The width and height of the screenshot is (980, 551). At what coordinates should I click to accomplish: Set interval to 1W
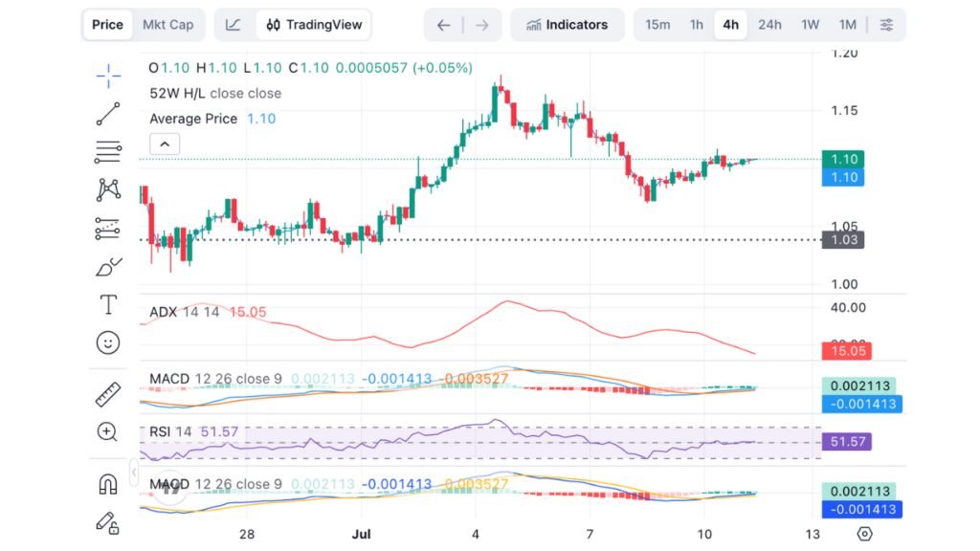pos(810,25)
